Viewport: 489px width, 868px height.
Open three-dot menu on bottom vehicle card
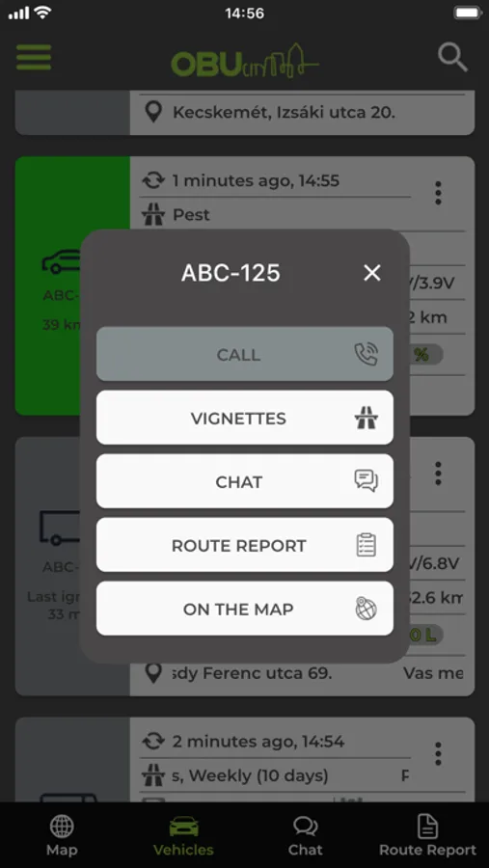[x=438, y=754]
